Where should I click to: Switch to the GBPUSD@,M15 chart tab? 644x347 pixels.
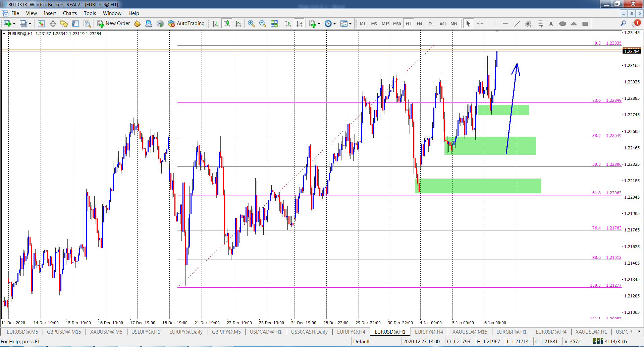tap(64, 332)
